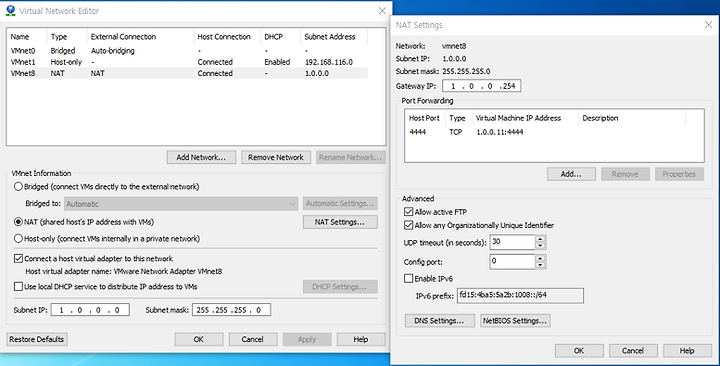The width and height of the screenshot is (720, 366).
Task: Click the Subnet IP input field
Action: point(90,310)
